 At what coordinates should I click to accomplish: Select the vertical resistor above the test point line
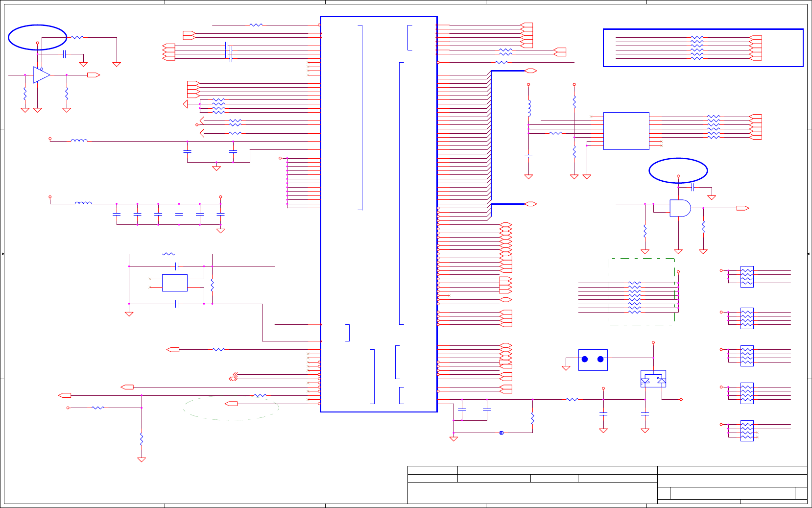[532, 418]
